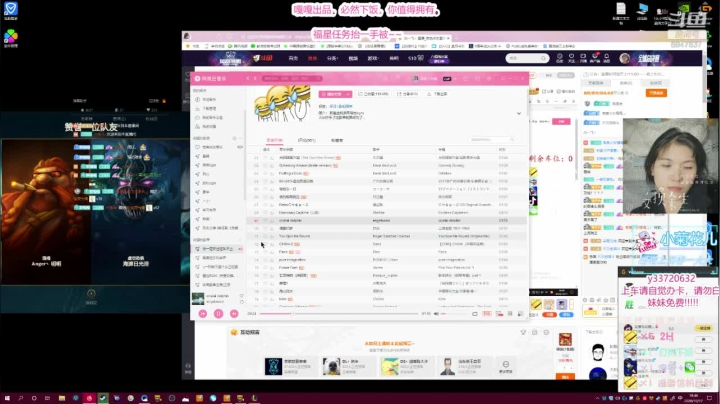Skip to next track in music player

point(234,314)
